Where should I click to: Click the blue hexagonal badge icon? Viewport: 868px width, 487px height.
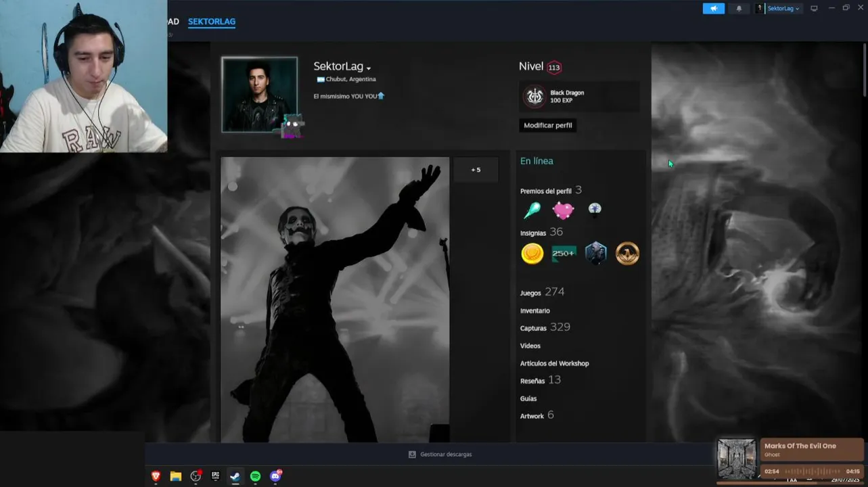pos(595,254)
